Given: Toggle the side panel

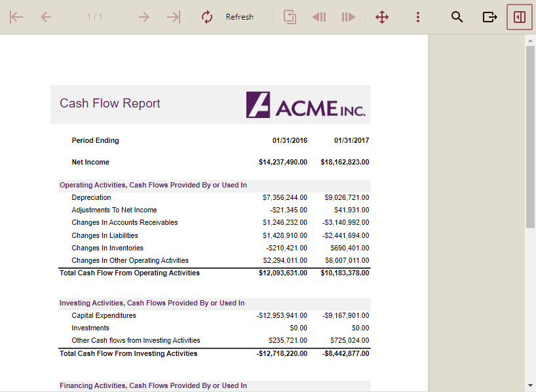Looking at the screenshot, I should [x=520, y=17].
